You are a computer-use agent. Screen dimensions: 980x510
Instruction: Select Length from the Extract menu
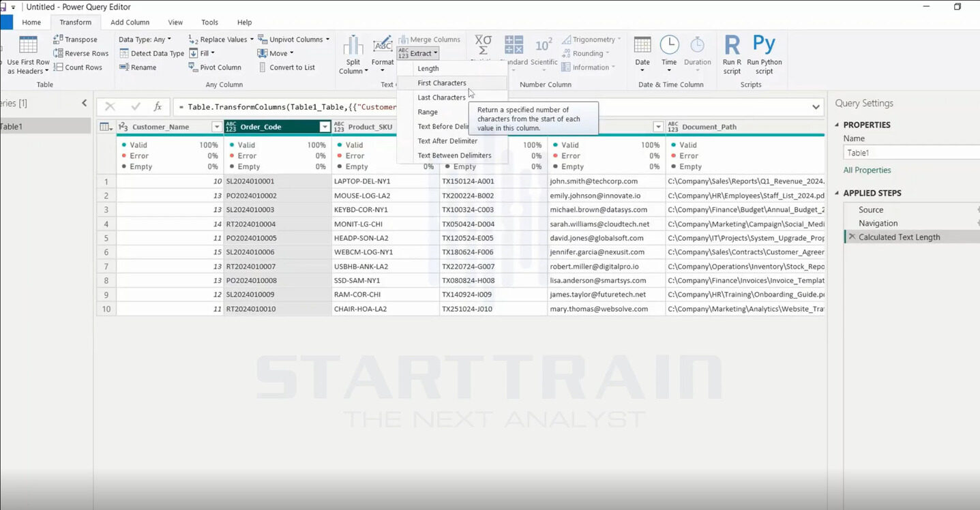pos(453,68)
